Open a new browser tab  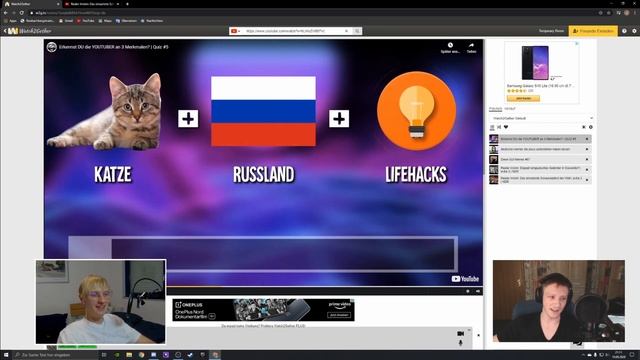(x=127, y=4)
